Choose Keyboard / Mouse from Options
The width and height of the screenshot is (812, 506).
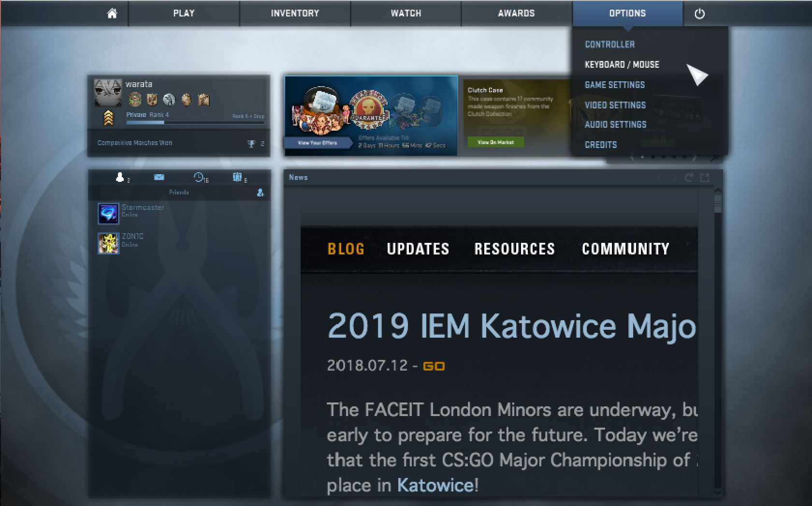click(622, 64)
